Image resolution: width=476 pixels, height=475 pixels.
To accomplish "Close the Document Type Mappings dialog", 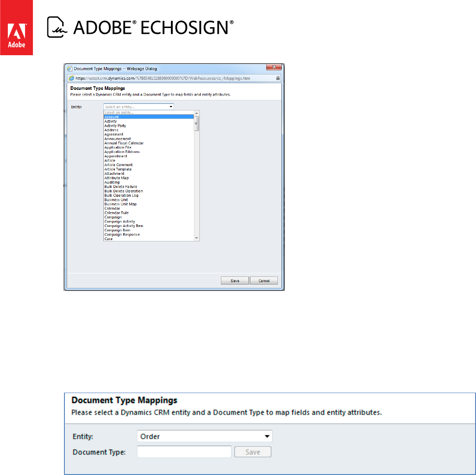I will (274, 67).
